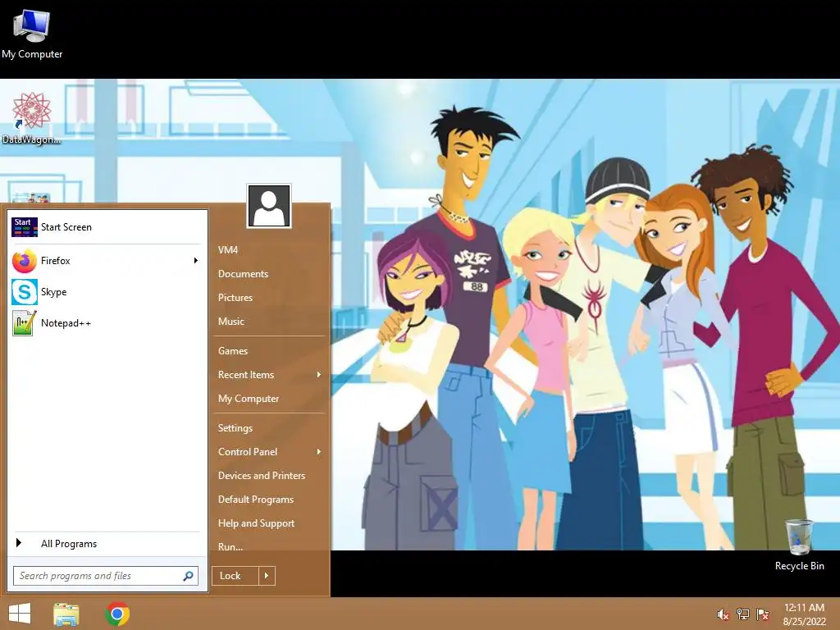Click the Action Center flag icon
The height and width of the screenshot is (630, 840).
(762, 614)
